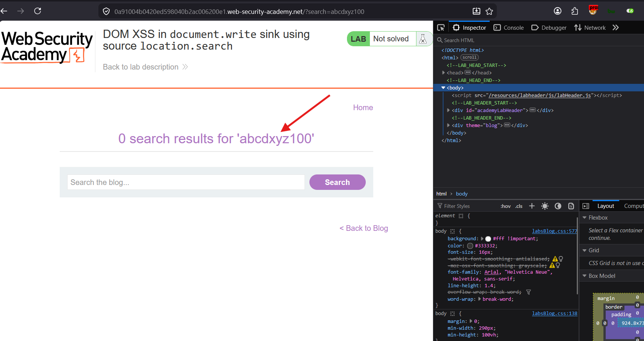The image size is (644, 341).
Task: Click ellipsis badge in head element
Action: (x=468, y=72)
